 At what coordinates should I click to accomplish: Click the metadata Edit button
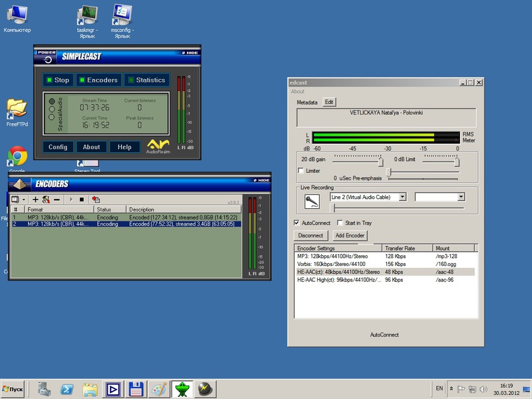(x=329, y=102)
